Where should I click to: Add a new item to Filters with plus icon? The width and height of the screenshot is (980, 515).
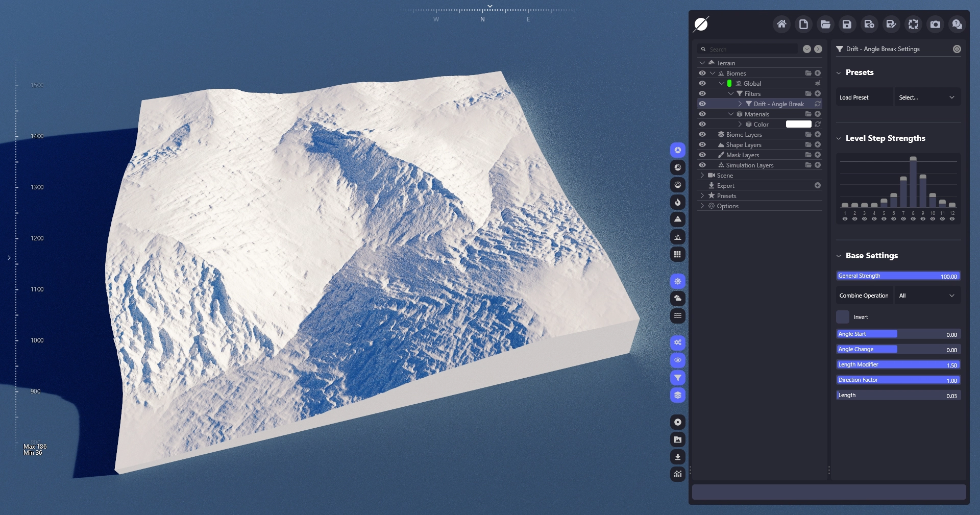[x=818, y=93]
